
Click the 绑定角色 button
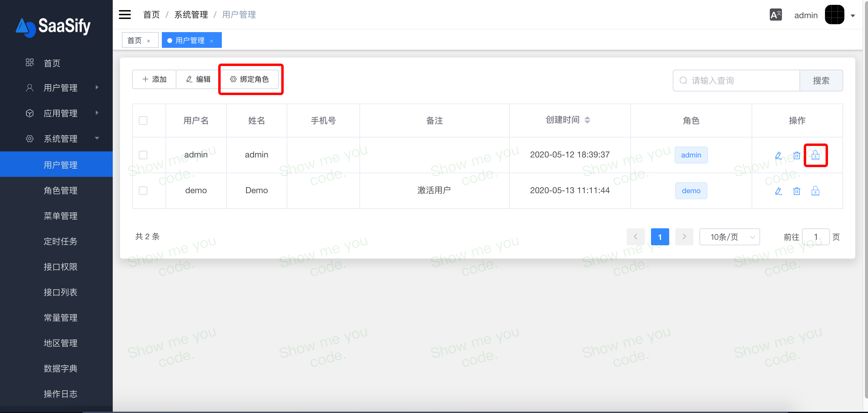click(x=250, y=79)
